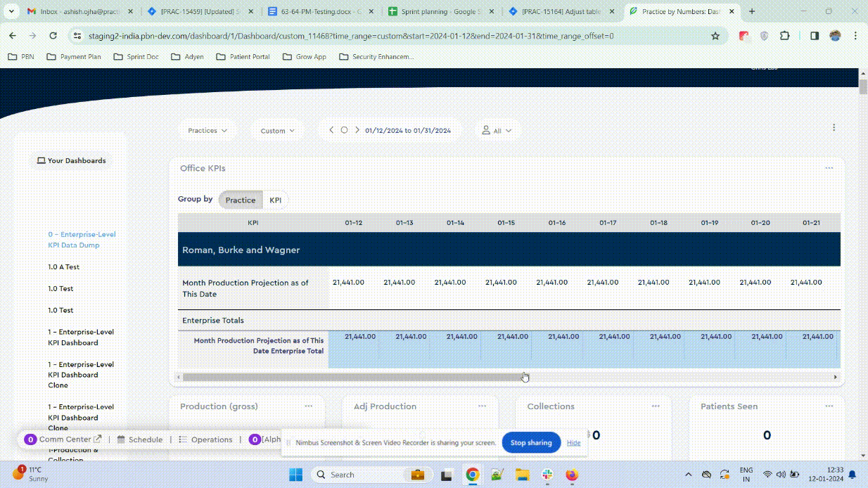Image resolution: width=868 pixels, height=488 pixels.
Task: Go to next date range arrow
Action: coord(357,130)
